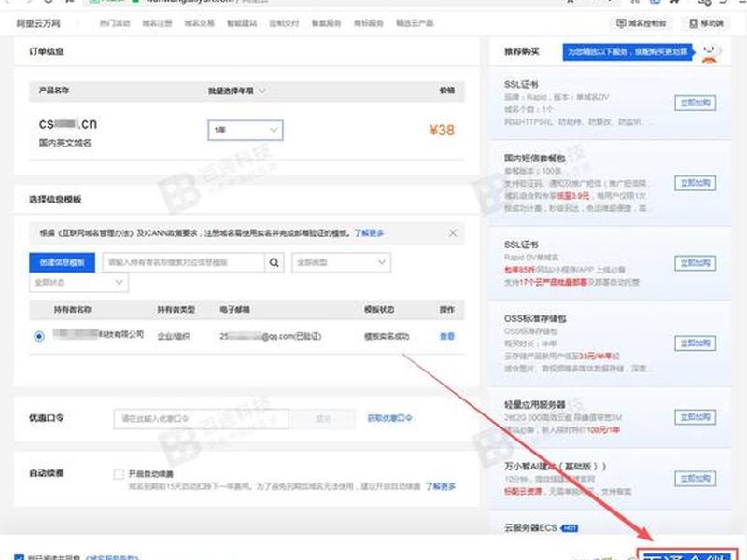Click the 国内短信套餐包 card title
This screenshot has width=747, height=560.
click(x=535, y=158)
